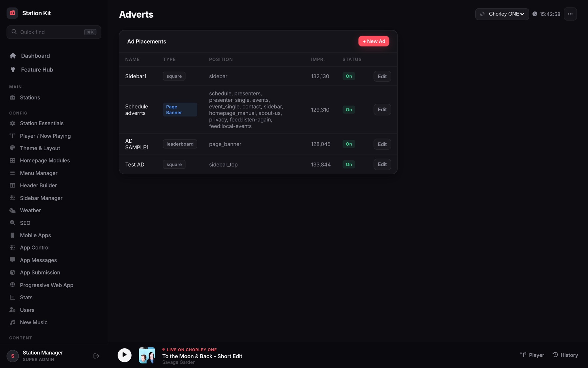Screen dimensions: 588x368
Task: Focus the Quick find search field
Action: [x=54, y=32]
